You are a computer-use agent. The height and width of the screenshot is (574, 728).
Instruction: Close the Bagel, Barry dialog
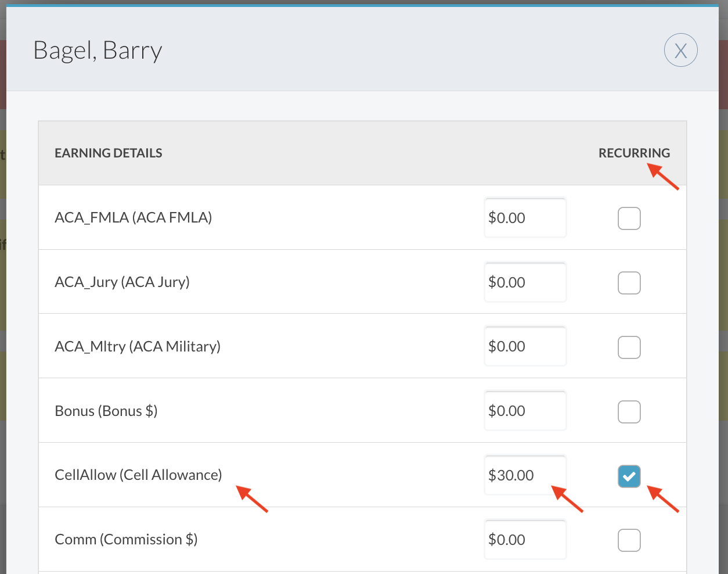[x=680, y=51]
